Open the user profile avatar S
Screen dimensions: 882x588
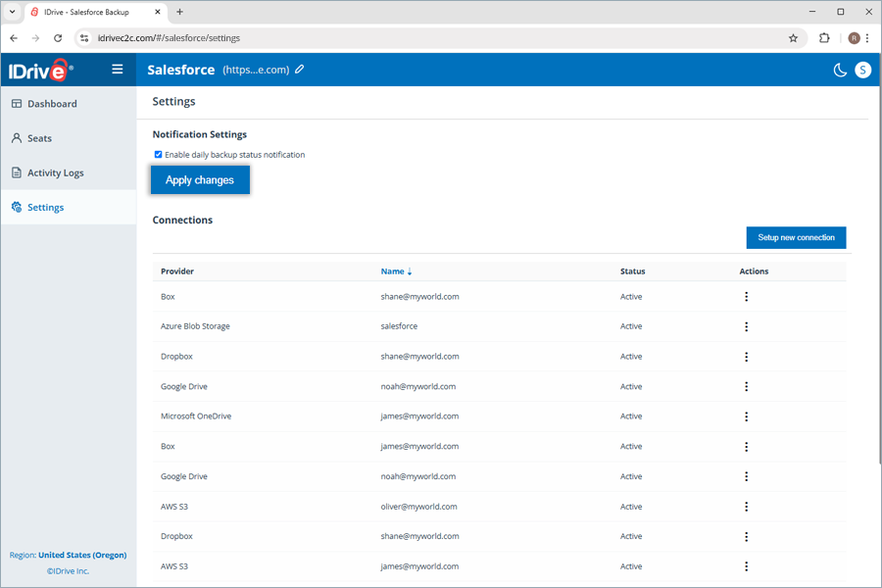point(862,70)
